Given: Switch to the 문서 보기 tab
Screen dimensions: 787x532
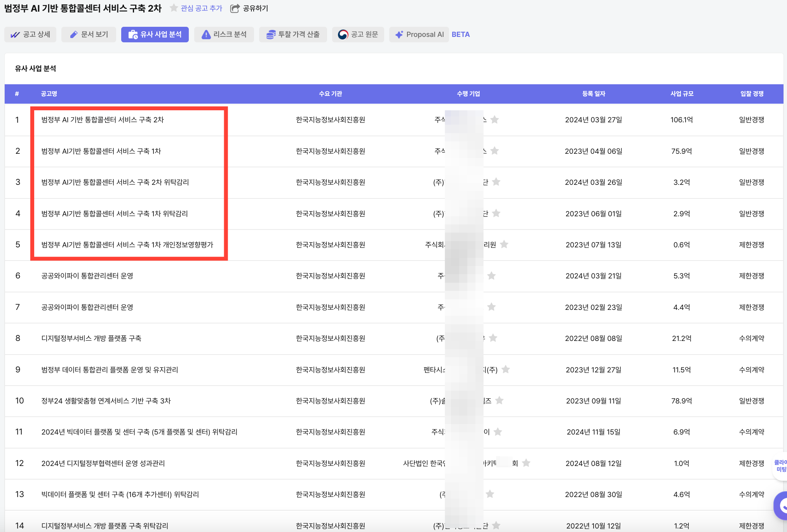Looking at the screenshot, I should (89, 35).
